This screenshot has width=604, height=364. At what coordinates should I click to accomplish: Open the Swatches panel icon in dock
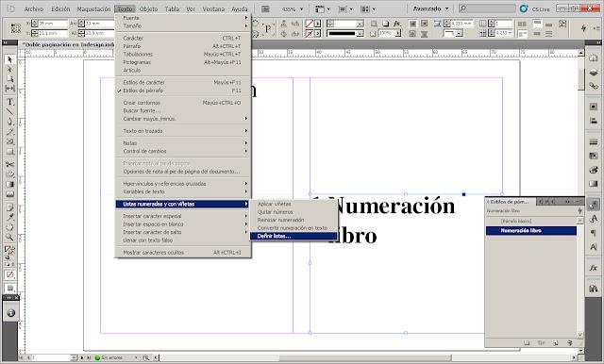(x=594, y=156)
